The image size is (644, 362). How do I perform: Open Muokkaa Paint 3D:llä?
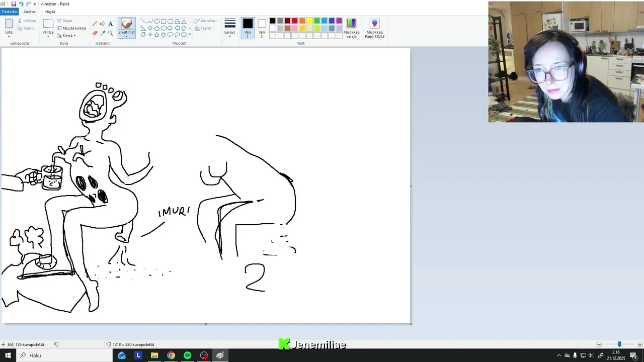pos(375,29)
